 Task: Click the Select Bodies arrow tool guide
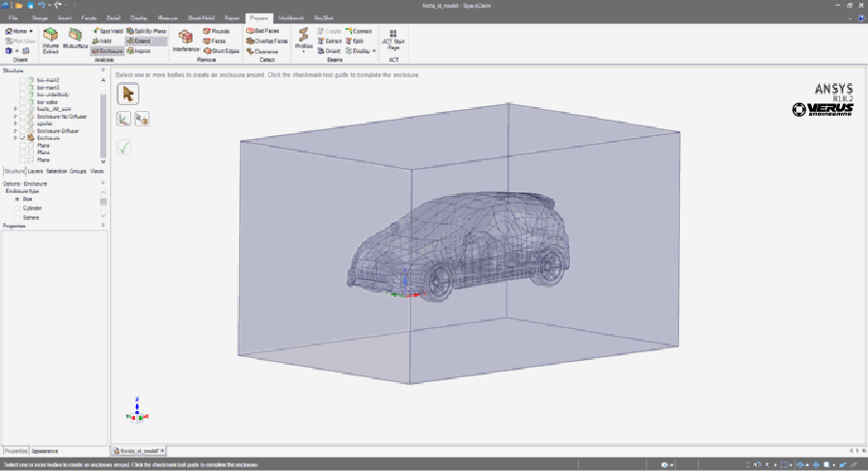click(x=128, y=95)
